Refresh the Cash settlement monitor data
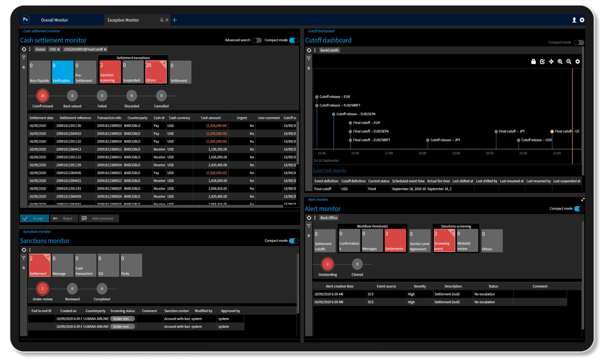Viewport: 608px width, 364px height. pyautogui.click(x=25, y=49)
